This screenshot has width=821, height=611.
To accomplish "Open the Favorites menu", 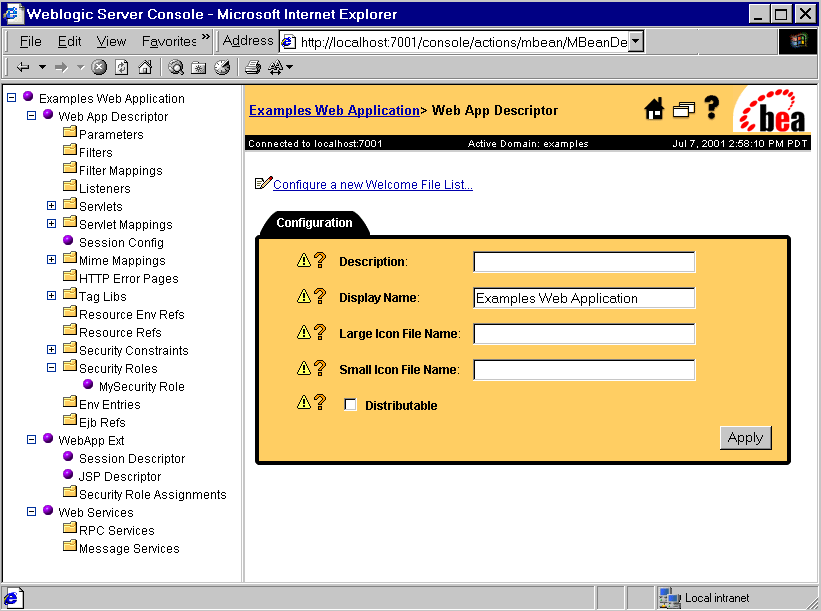I will point(169,41).
